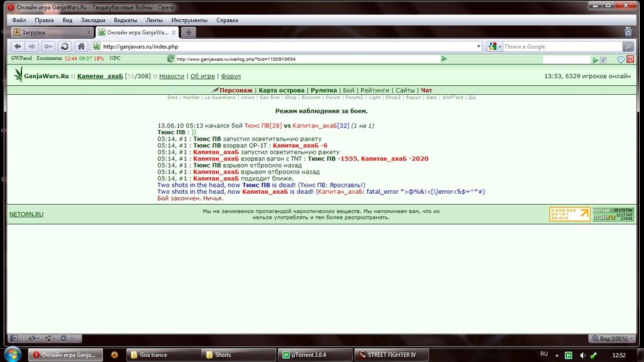
Task: Open the closed tabs trash can
Action: tap(628, 32)
